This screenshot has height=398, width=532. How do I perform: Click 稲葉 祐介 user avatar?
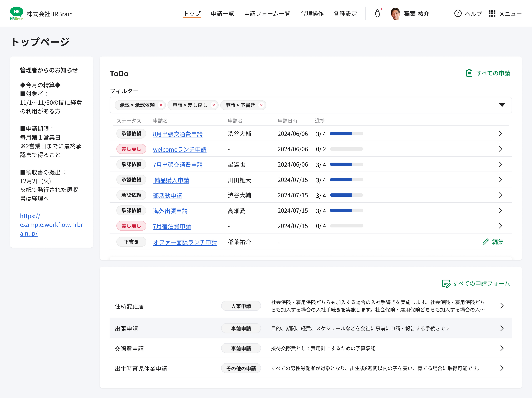[395, 13]
